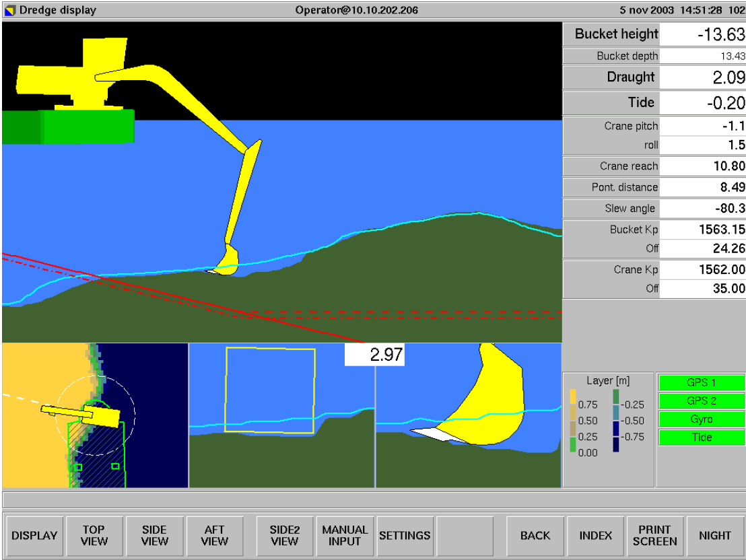Viewport: 746px width, 560px height.
Task: Click the Gyro status indicator
Action: [x=702, y=419]
